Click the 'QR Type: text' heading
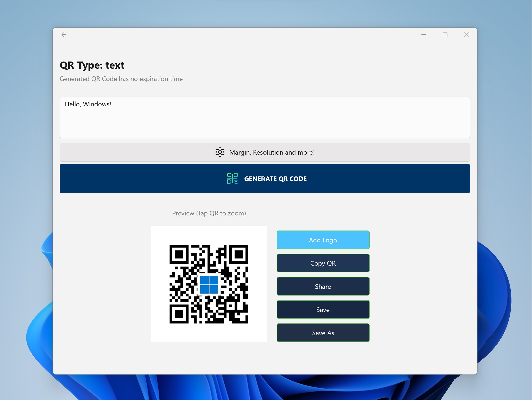The width and height of the screenshot is (532, 400). 92,65
